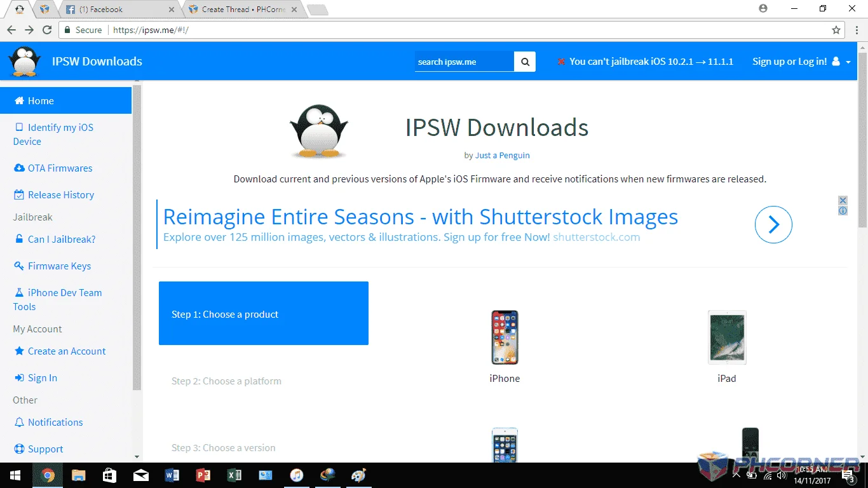Screen dimensions: 868x488
Task: Open File Explorer from taskbar
Action: 79,475
